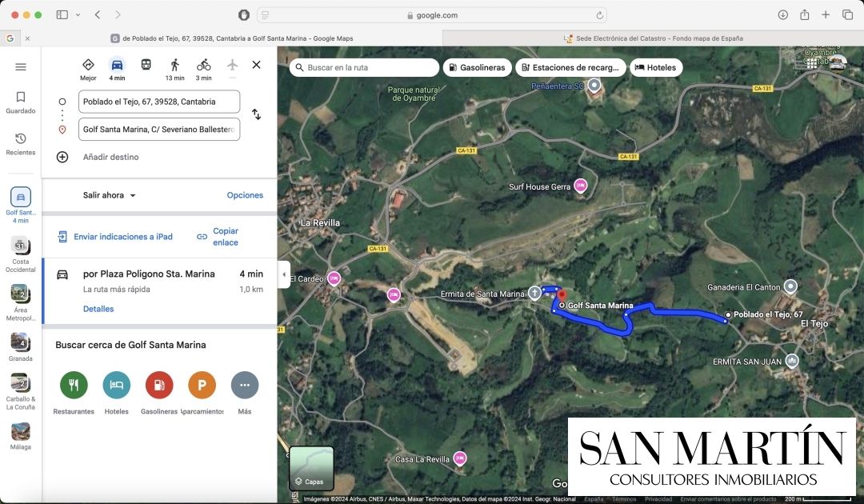The image size is (864, 504).
Task: Go back in Safari
Action: [x=98, y=15]
